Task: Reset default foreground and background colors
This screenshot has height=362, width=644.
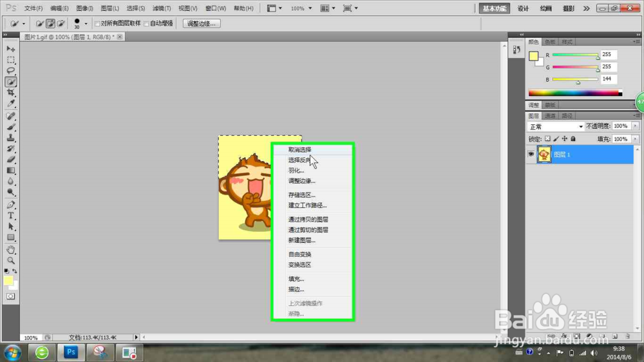Action: tap(6, 271)
